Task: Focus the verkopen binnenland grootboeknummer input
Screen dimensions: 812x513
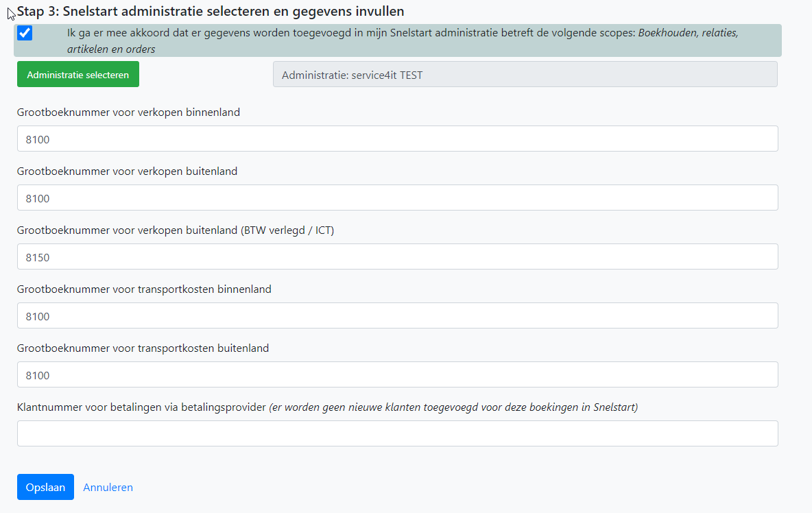Action: tap(397, 139)
